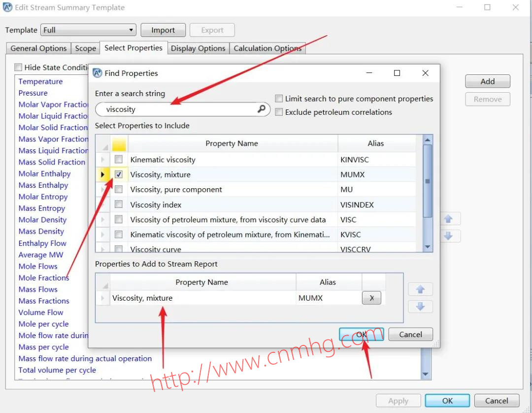Image resolution: width=532 pixels, height=413 pixels.
Task: Expand row arrow for Viscosity of petroleum mixture
Action: click(x=102, y=219)
